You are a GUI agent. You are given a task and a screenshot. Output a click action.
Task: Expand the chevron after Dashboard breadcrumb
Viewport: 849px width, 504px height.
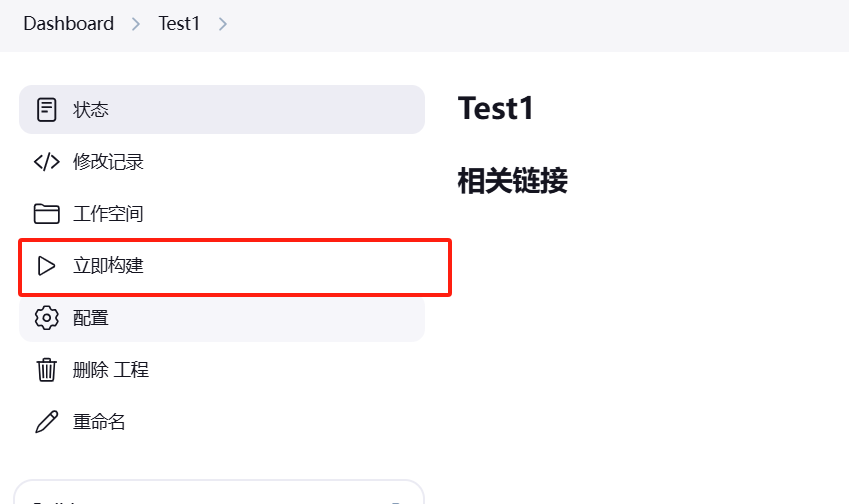click(136, 24)
